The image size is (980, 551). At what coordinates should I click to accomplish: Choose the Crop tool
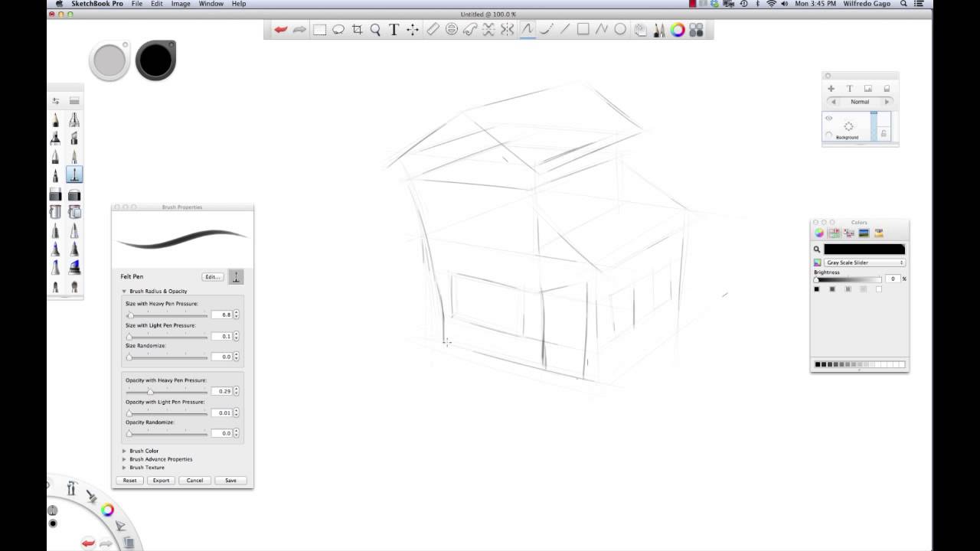pyautogui.click(x=357, y=30)
